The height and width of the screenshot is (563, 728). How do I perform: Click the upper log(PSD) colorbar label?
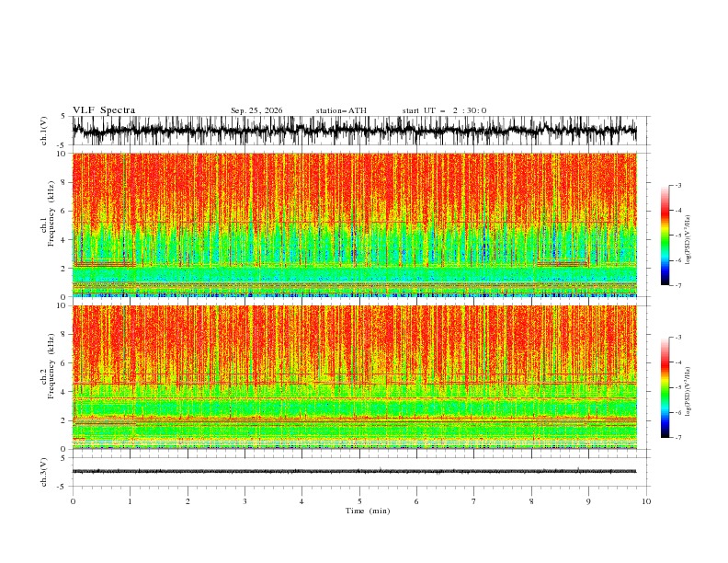688,240
